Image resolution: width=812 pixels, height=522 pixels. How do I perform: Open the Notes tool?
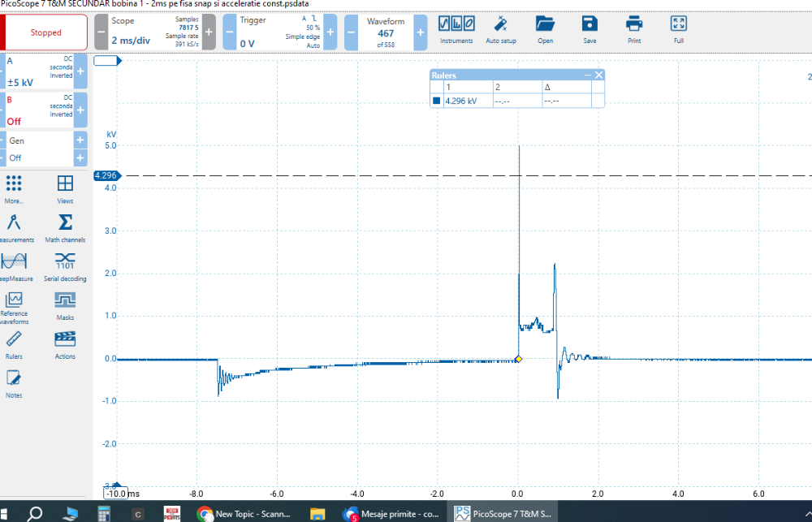(14, 382)
